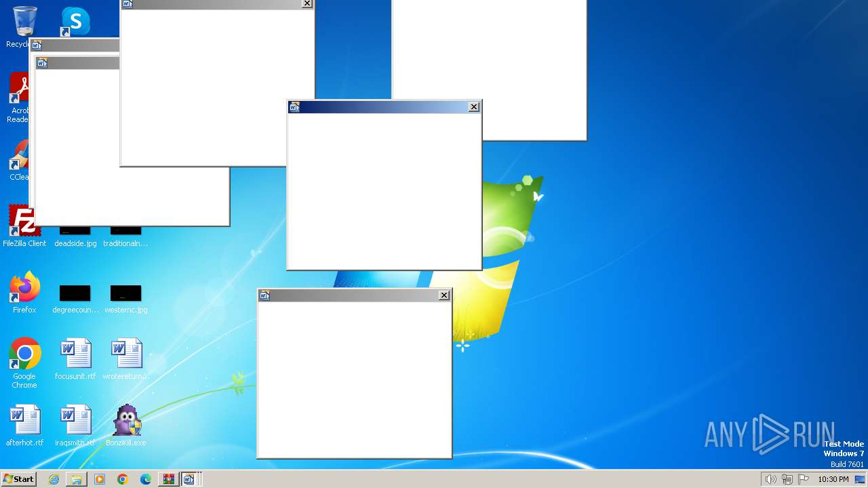Select the Acrobat Reader desktop shortcut
This screenshot has width=868, height=488.
tap(20, 88)
